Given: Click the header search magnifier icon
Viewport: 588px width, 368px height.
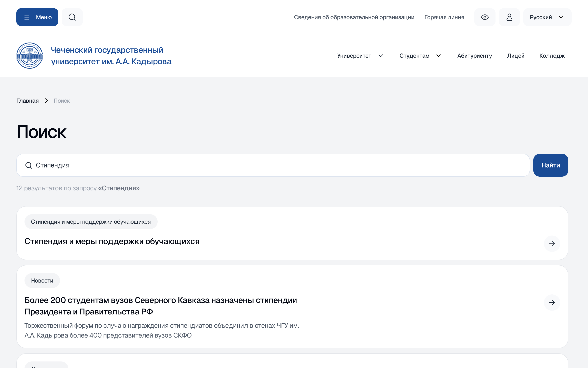Looking at the screenshot, I should click(72, 17).
